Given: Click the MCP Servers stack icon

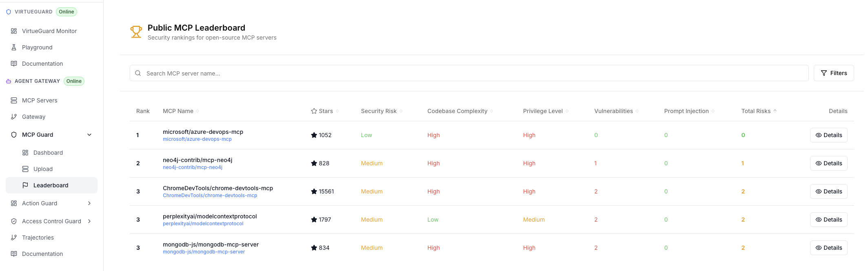Looking at the screenshot, I should (x=14, y=100).
